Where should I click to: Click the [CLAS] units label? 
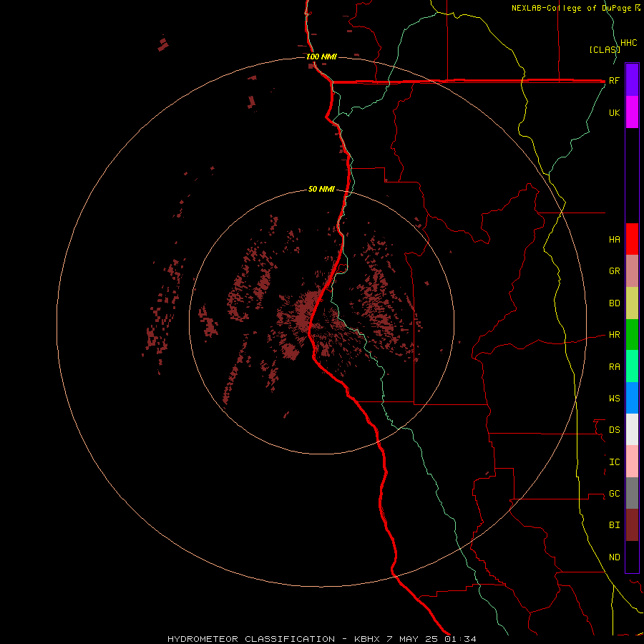click(605, 49)
